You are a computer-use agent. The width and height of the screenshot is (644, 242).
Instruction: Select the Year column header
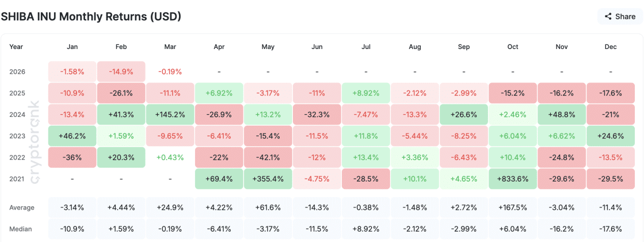(16, 47)
